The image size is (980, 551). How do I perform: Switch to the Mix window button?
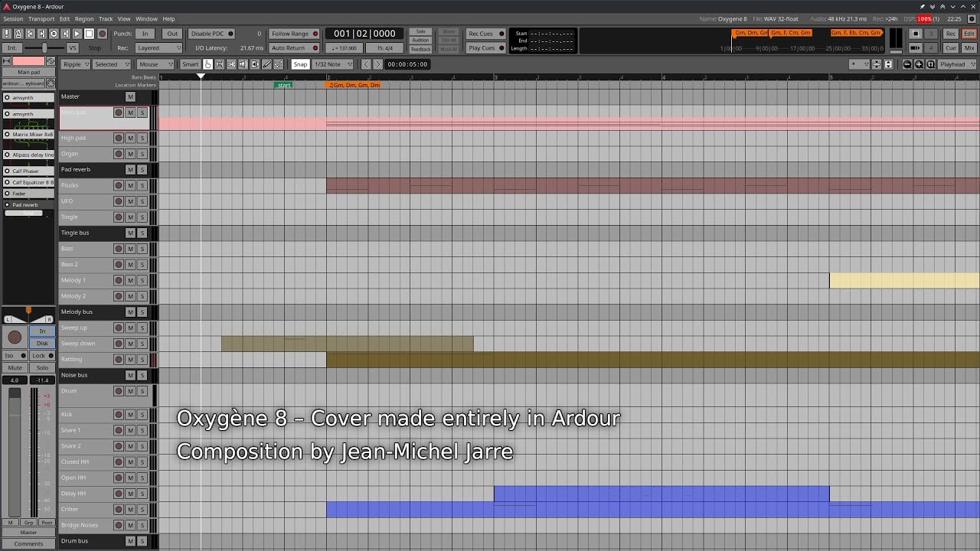click(969, 47)
